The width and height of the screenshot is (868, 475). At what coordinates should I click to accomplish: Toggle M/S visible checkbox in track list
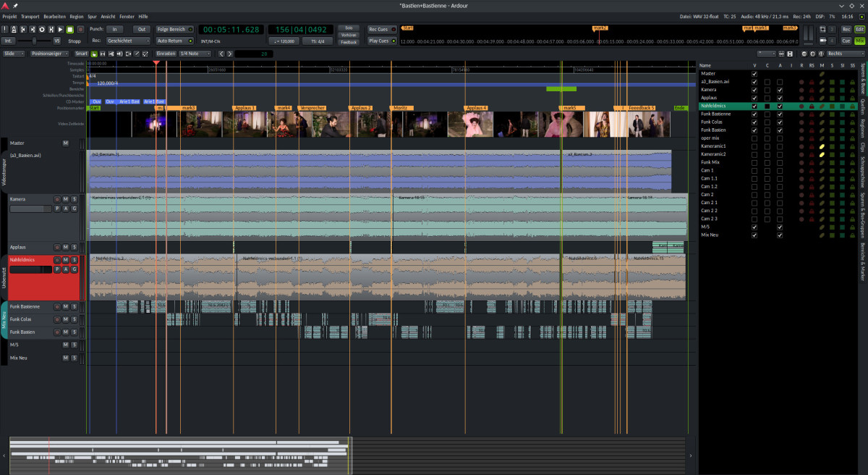point(754,227)
